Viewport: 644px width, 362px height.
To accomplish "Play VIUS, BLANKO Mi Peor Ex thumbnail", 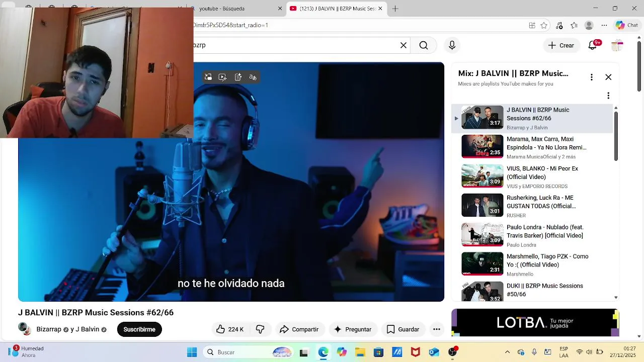I will coord(482,176).
